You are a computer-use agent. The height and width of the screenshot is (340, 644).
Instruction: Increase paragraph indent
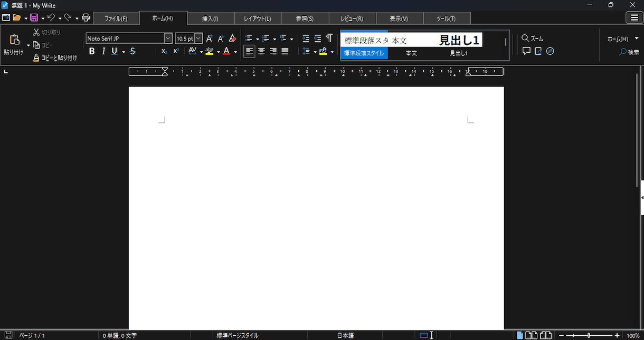point(306,39)
